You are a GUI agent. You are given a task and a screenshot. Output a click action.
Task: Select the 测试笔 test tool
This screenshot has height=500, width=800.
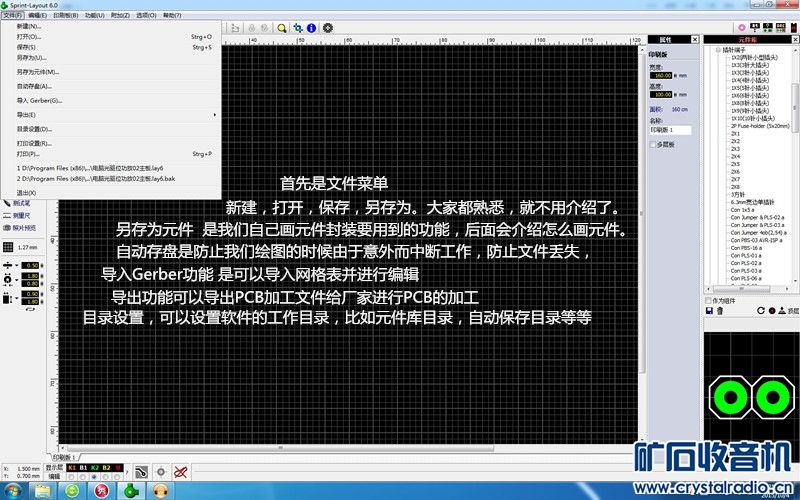click(x=17, y=203)
